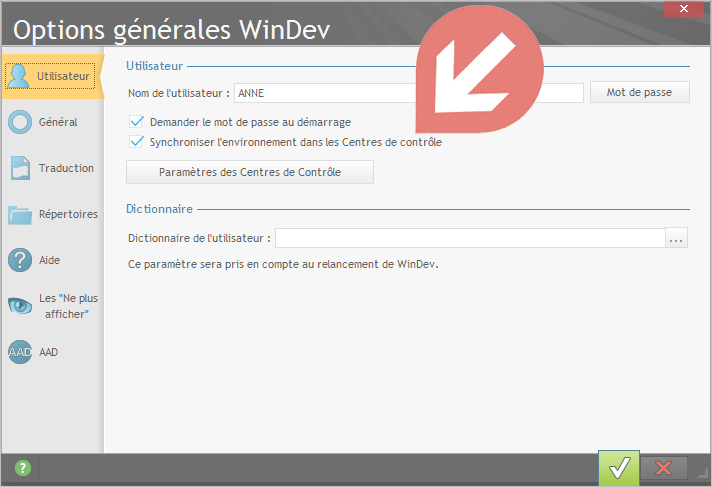712x487 pixels.
Task: Go to the Aide tab
Action: pos(53,260)
